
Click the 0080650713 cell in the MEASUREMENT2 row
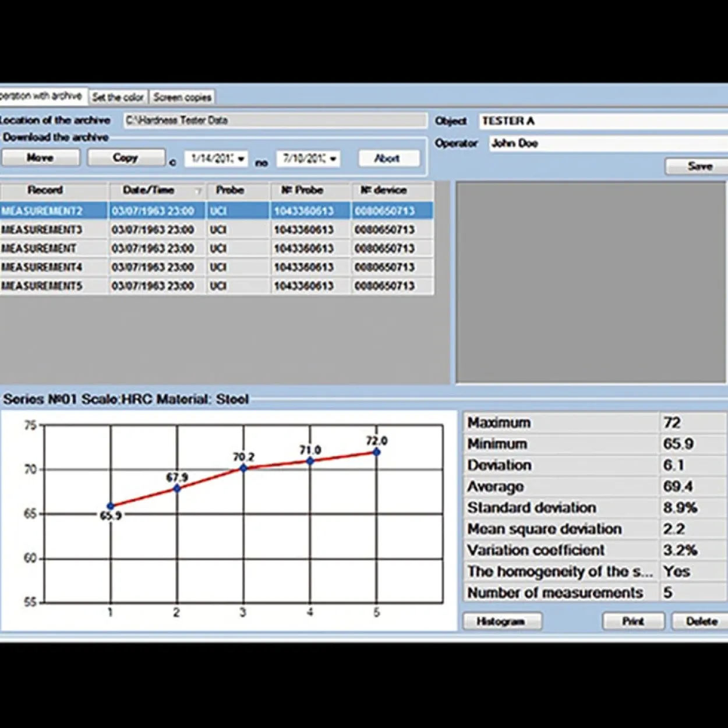(x=393, y=211)
